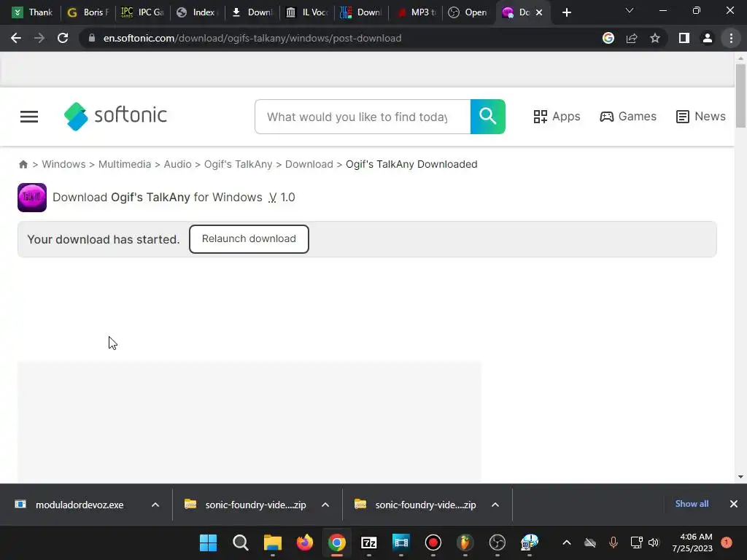Click the Multimedia breadcrumb link
Image resolution: width=747 pixels, height=560 pixels.
click(x=124, y=164)
